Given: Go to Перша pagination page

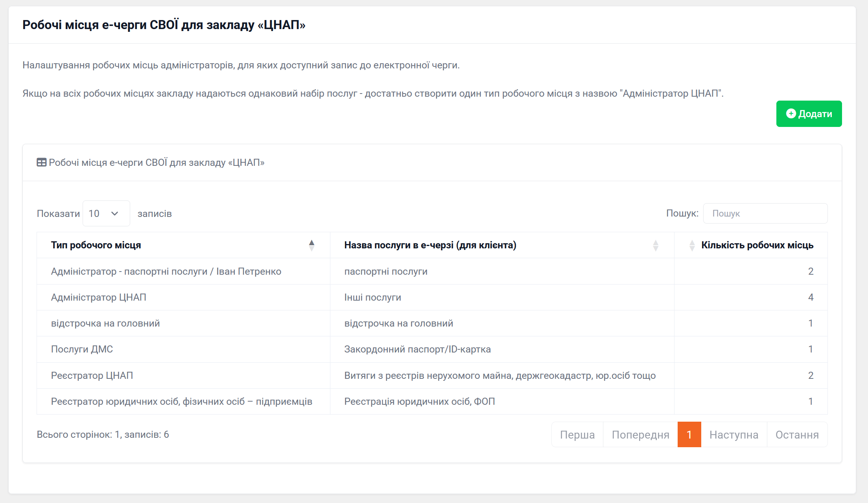Looking at the screenshot, I should [x=577, y=435].
